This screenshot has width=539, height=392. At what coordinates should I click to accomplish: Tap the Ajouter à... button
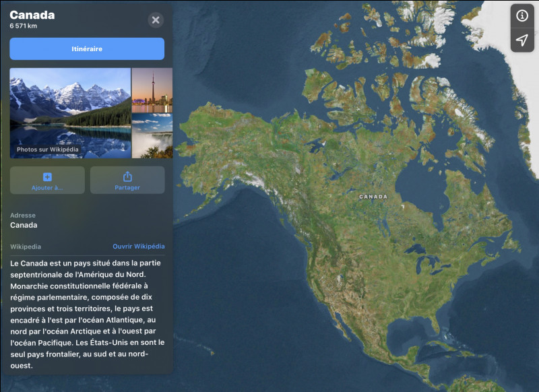47,181
